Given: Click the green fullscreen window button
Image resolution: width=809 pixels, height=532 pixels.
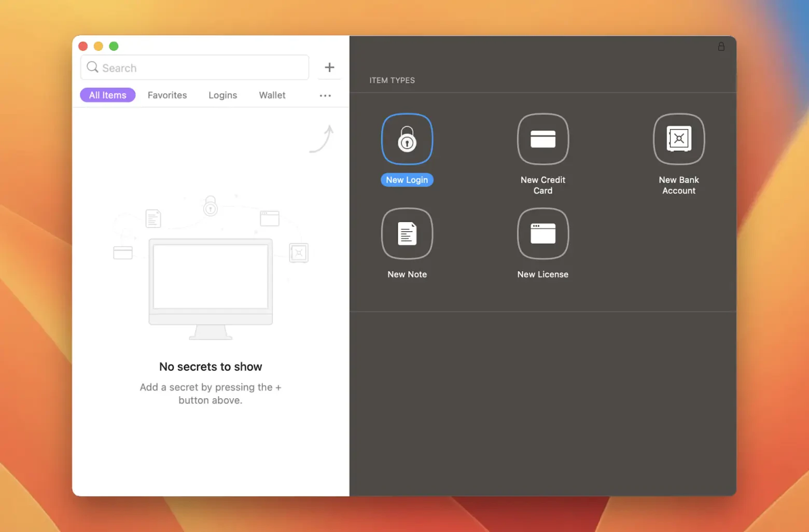Looking at the screenshot, I should 114,46.
